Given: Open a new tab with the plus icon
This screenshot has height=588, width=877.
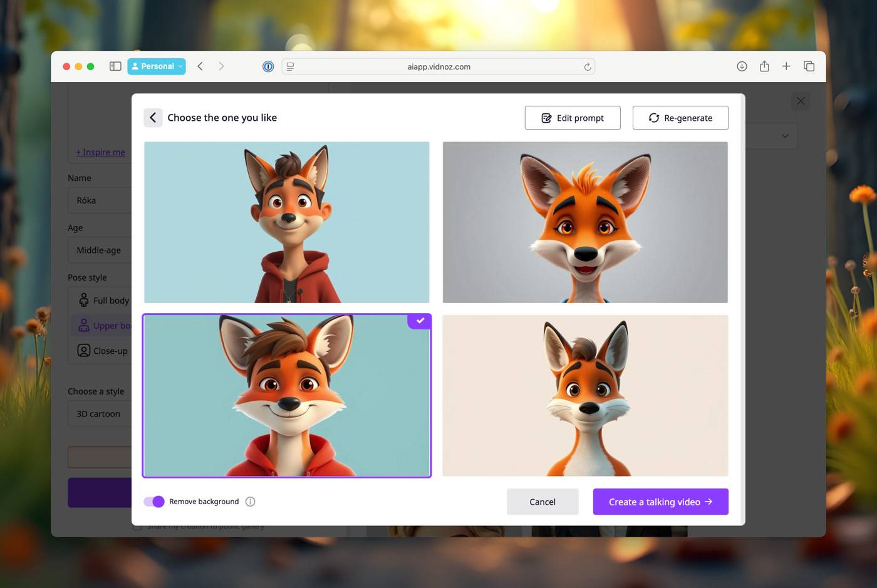Looking at the screenshot, I should tap(786, 66).
